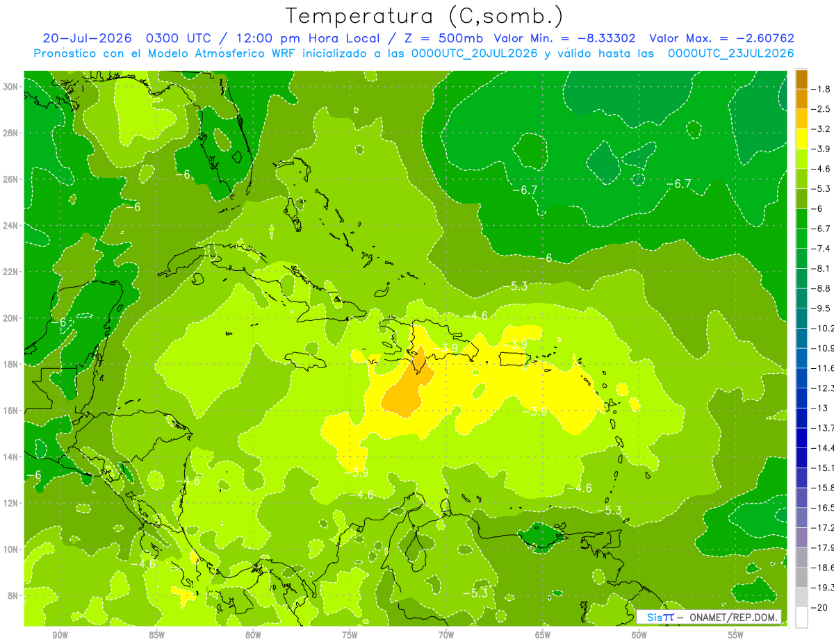The width and height of the screenshot is (834, 644).
Task: Click the "-3.2" legend value
Action: (821, 129)
